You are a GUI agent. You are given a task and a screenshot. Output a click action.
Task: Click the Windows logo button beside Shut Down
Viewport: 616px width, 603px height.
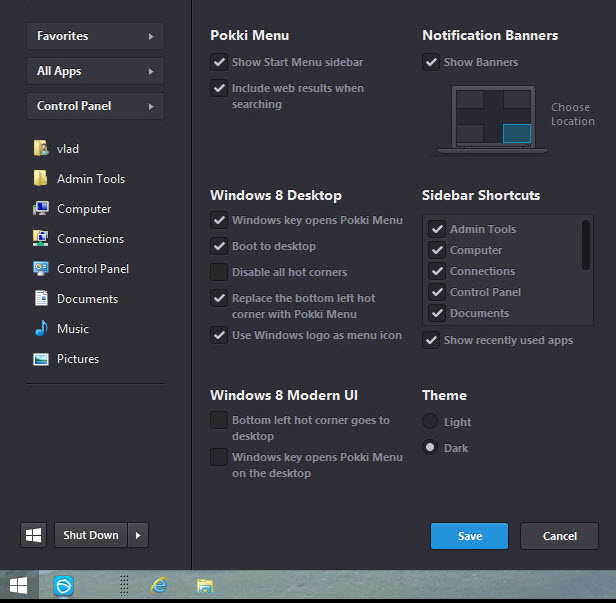coord(33,535)
